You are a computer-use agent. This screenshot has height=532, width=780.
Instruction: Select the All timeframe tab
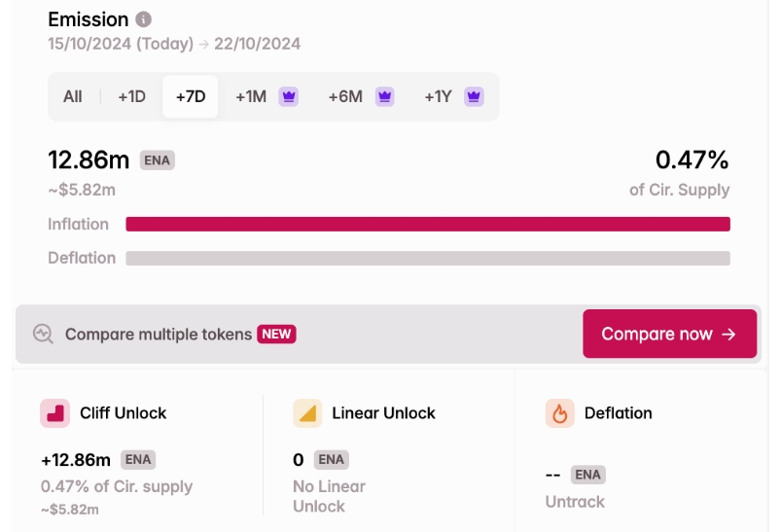(73, 96)
